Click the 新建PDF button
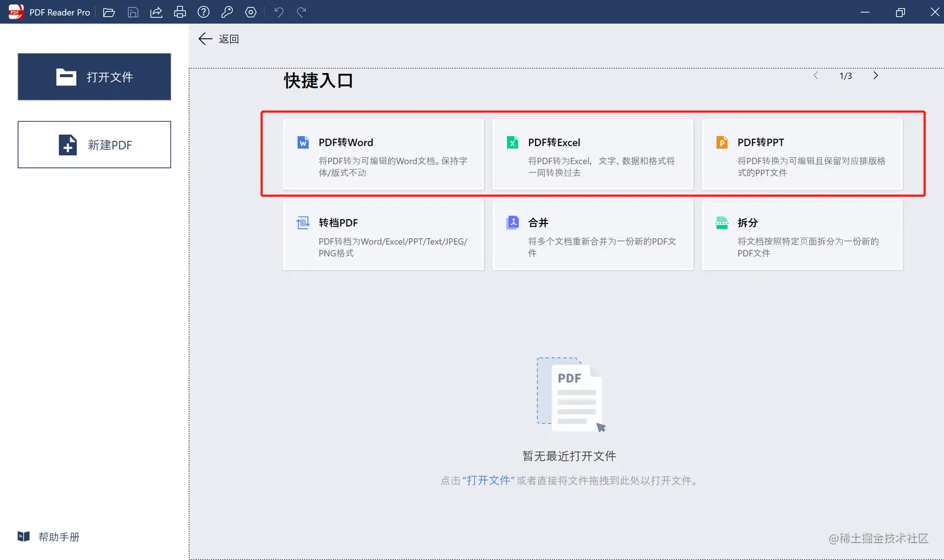Screen dimensions: 944x560 (94, 144)
